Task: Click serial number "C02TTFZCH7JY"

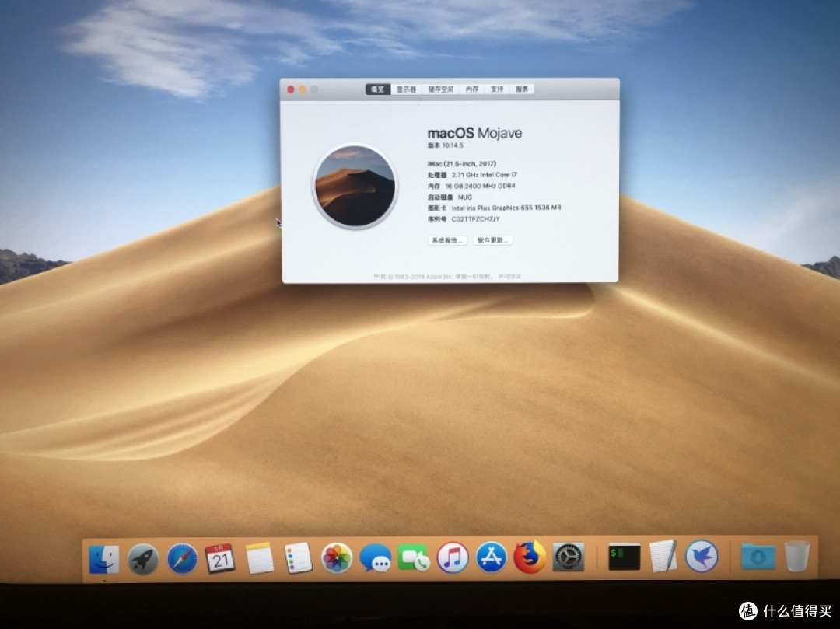Action: pos(476,219)
